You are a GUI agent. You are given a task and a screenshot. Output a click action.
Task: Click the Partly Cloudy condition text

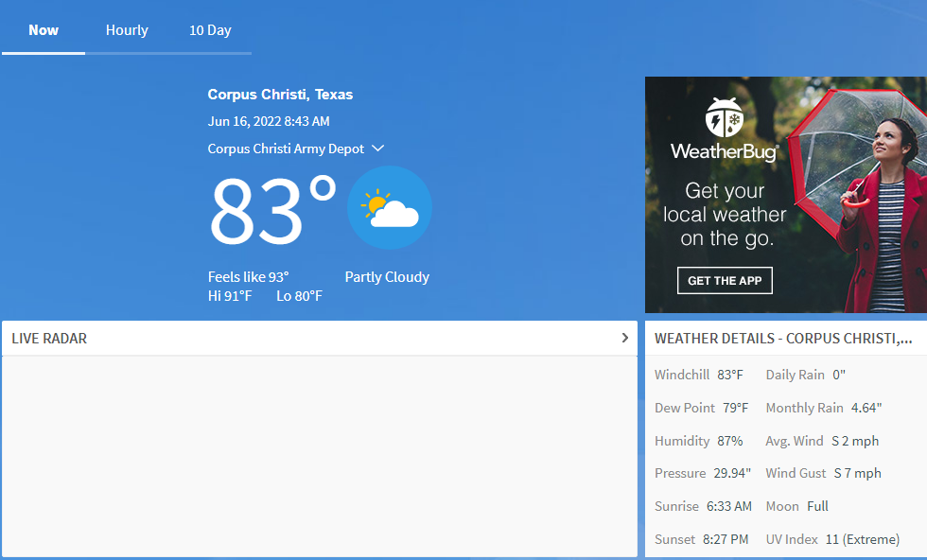point(387,277)
